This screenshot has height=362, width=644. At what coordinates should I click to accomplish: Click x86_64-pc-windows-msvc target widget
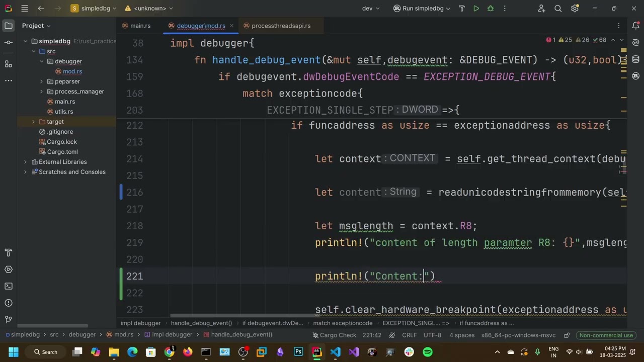[x=518, y=335]
